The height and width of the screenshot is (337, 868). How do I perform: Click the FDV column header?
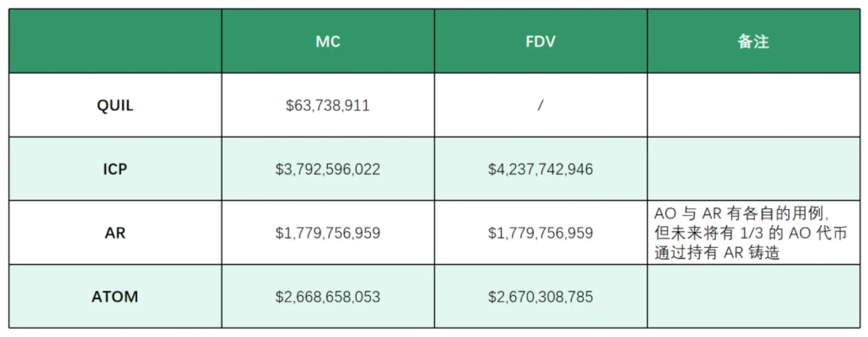click(x=540, y=41)
